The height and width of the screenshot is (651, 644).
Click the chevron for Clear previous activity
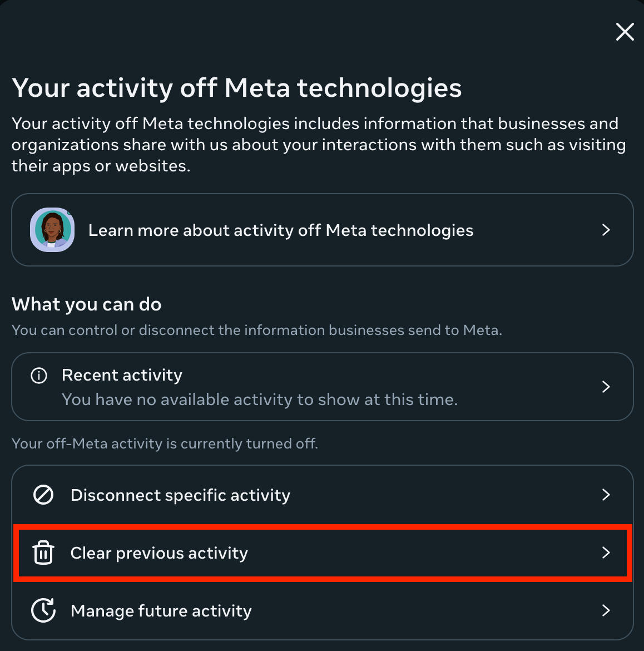click(606, 553)
